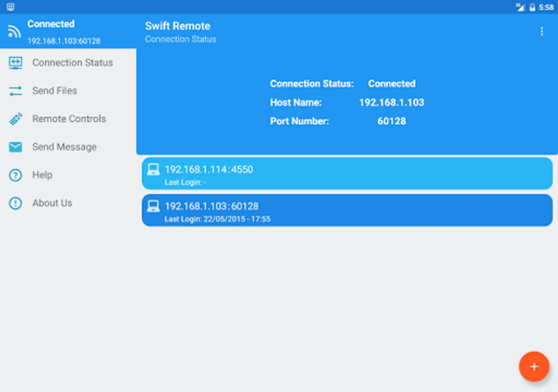
Task: Click the Connection Status monitor icon
Action: [x=16, y=63]
